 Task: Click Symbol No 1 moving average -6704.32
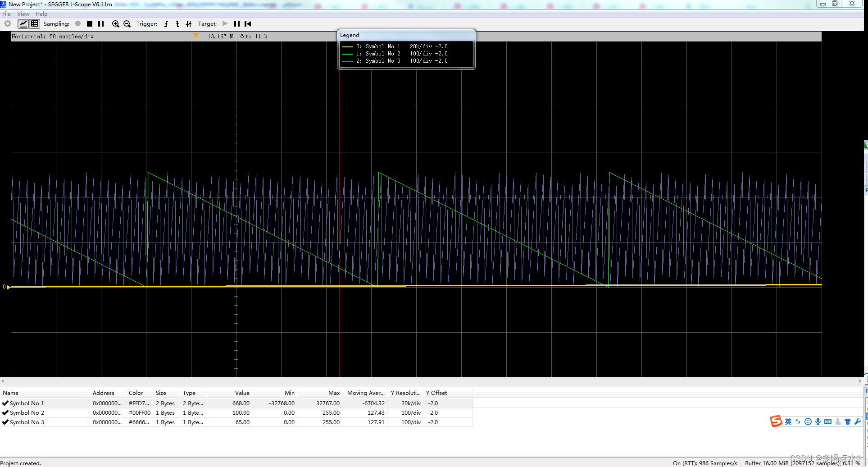click(364, 403)
